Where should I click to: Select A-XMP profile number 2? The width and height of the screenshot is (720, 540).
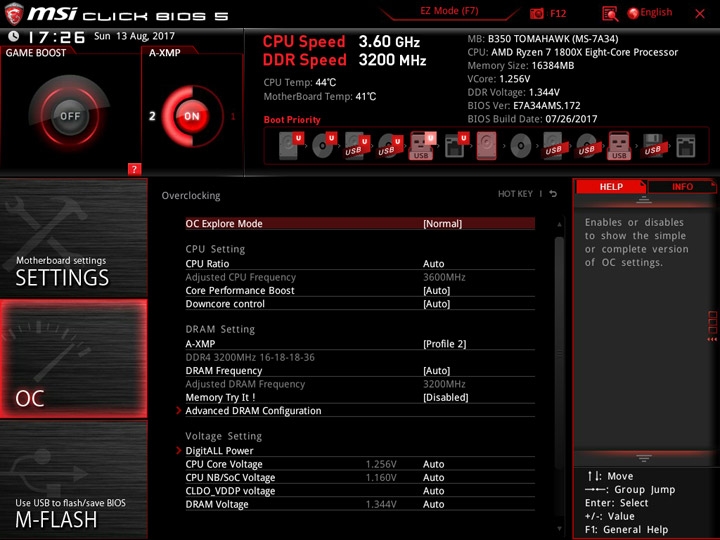point(152,116)
